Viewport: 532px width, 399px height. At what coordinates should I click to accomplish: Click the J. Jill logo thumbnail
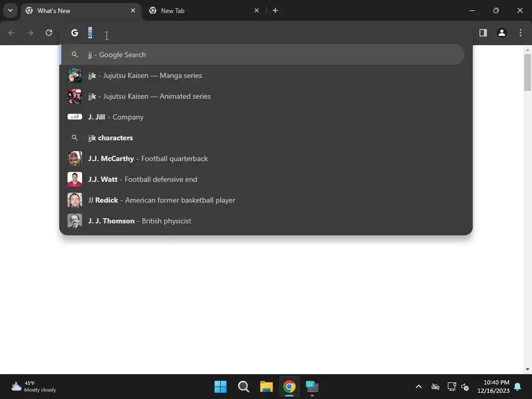tap(75, 117)
